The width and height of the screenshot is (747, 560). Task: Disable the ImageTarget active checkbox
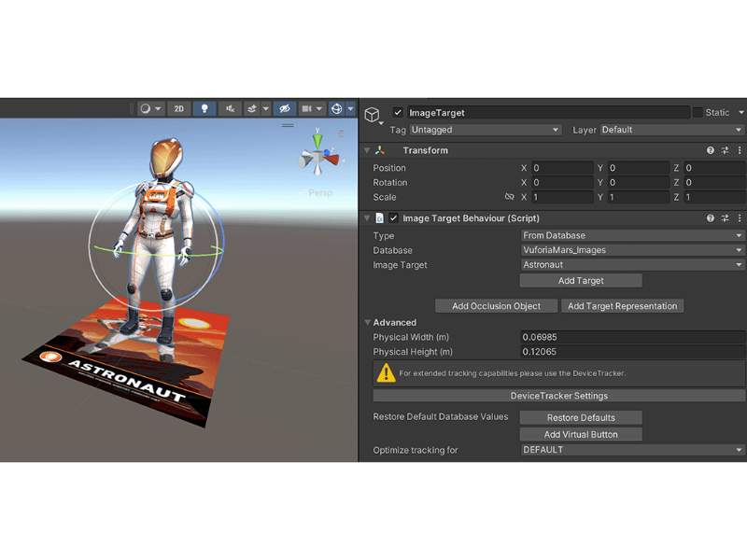(x=399, y=113)
